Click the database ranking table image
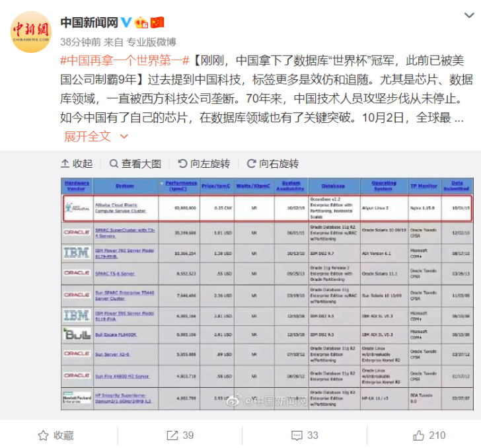The width and height of the screenshot is (481, 448). coord(267,293)
